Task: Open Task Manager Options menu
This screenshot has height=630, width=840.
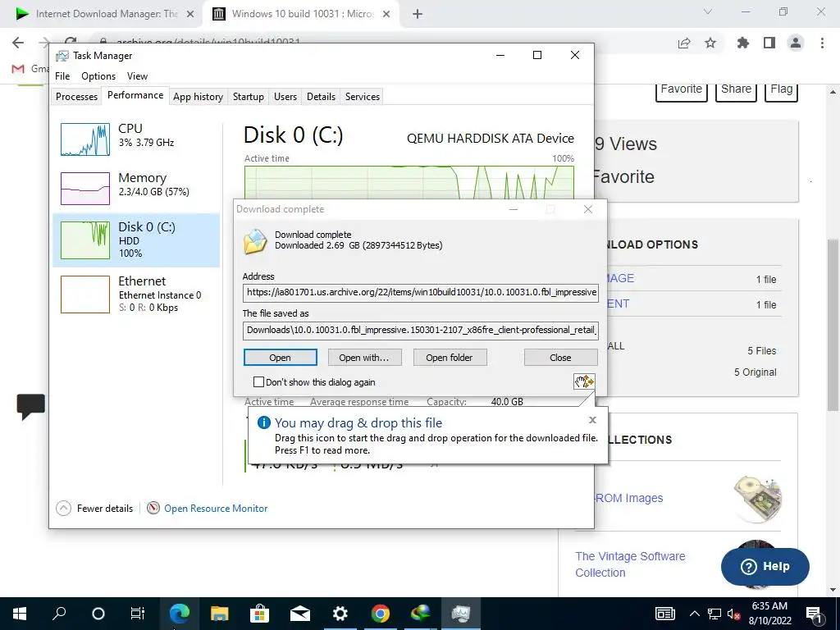Action: [98, 76]
